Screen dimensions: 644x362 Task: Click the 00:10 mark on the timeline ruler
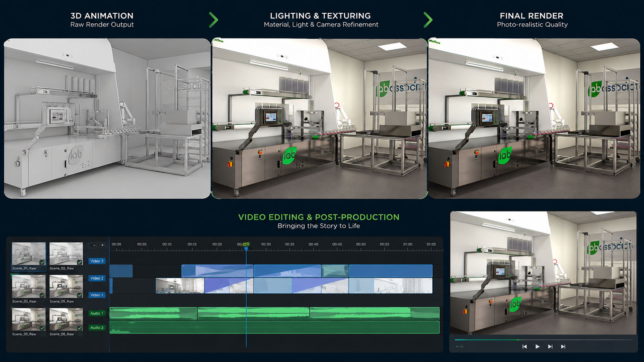(x=167, y=244)
